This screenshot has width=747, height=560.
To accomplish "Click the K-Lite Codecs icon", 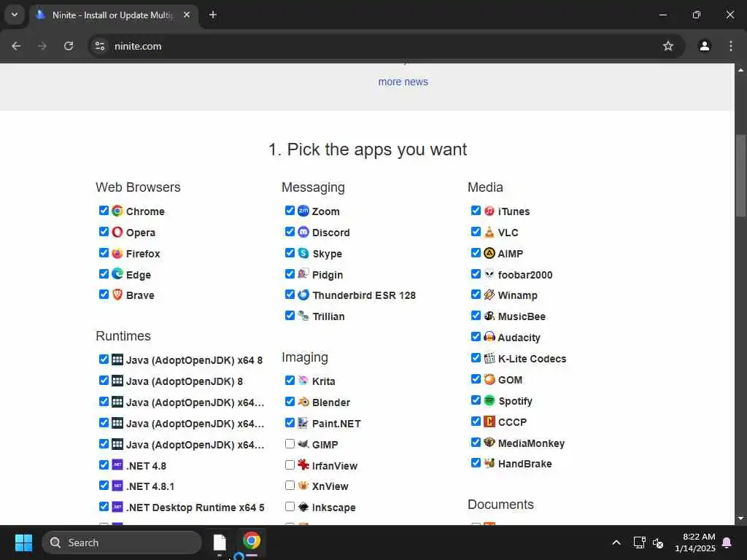I will pos(489,358).
